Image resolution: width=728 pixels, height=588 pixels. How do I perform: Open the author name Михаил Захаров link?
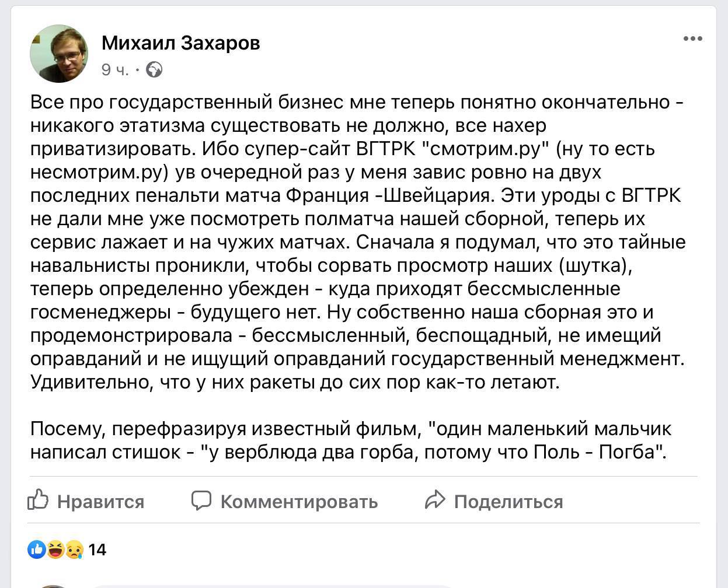tap(181, 43)
